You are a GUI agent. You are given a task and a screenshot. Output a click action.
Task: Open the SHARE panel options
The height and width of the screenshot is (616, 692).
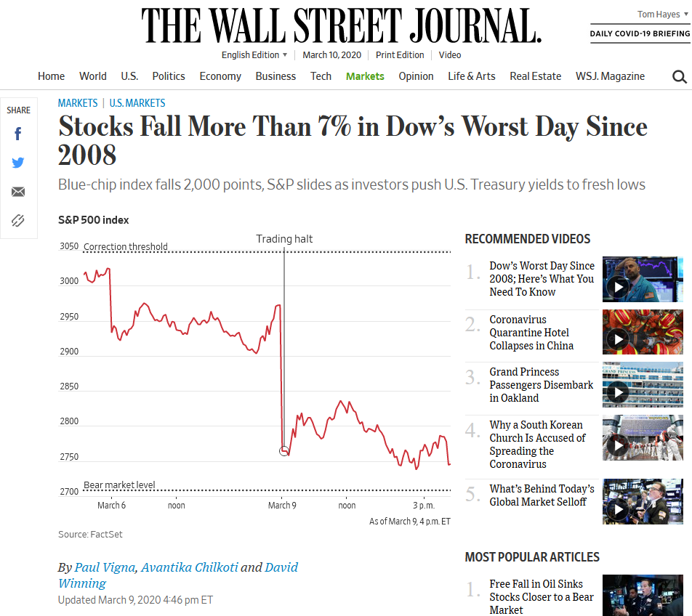point(19,110)
